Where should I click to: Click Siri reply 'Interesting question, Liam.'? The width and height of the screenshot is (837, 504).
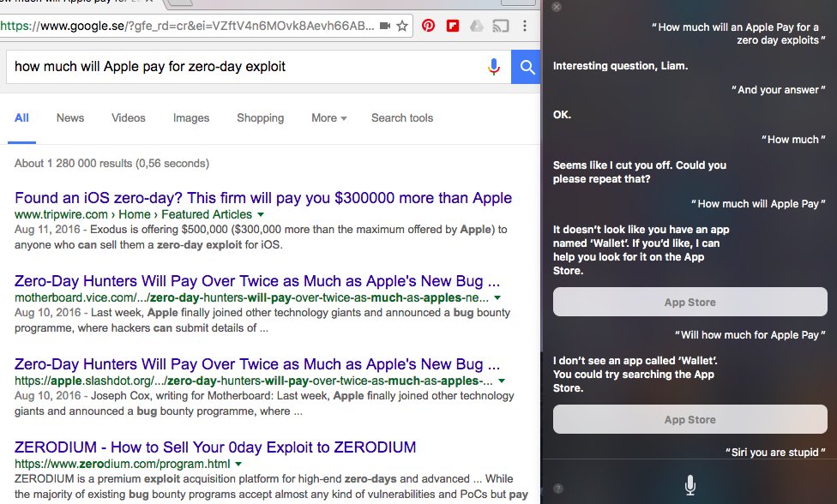pyautogui.click(x=620, y=66)
